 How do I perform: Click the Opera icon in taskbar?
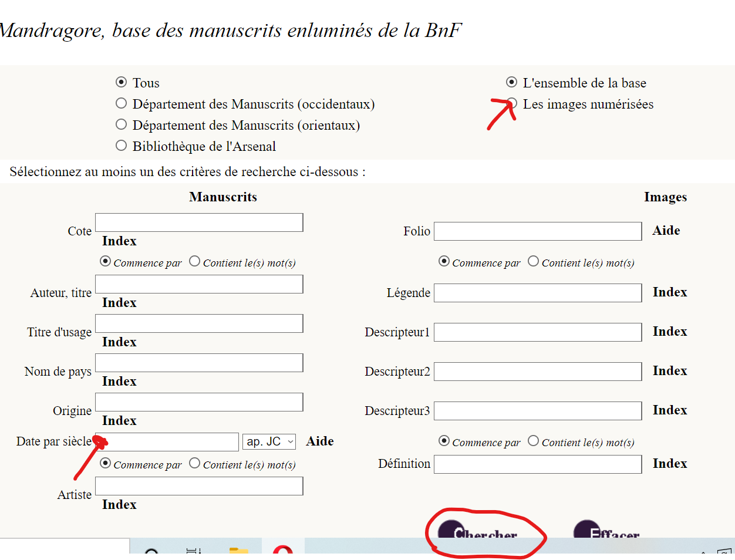pyautogui.click(x=283, y=549)
